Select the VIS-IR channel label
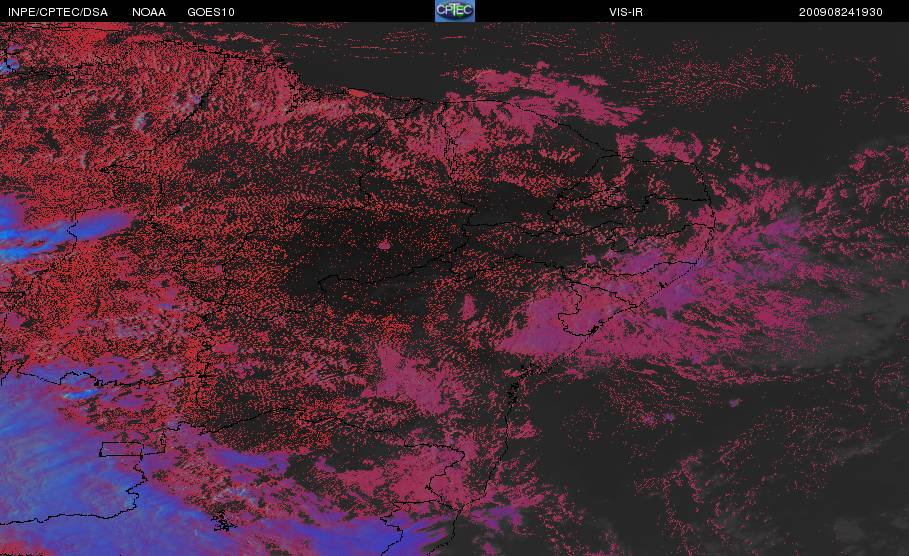Screen dimensions: 909x556 pos(626,12)
